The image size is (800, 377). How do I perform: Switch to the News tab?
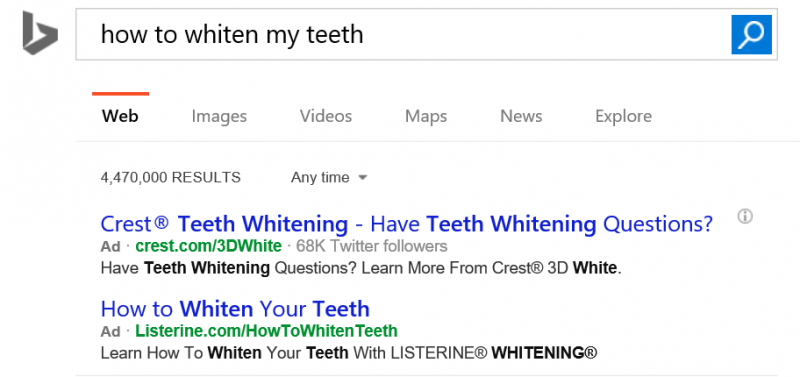[x=521, y=116]
